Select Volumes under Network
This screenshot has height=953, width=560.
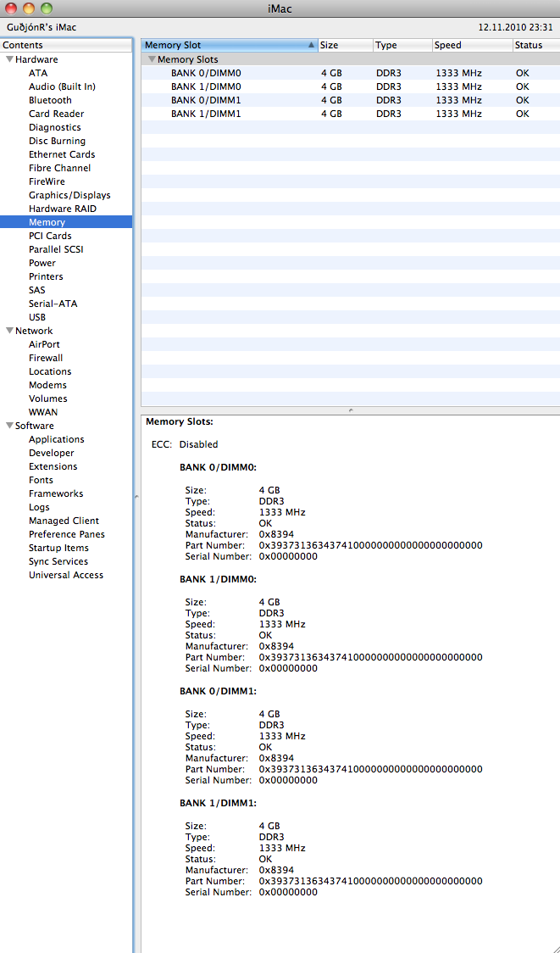point(48,398)
